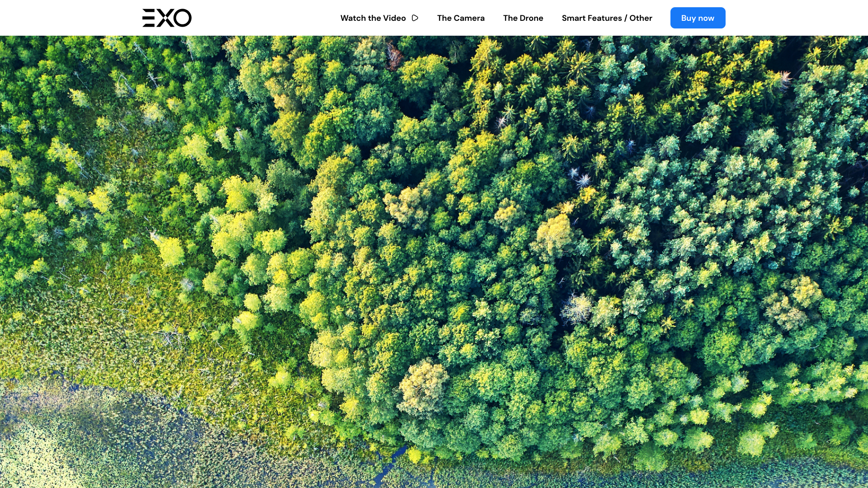This screenshot has height=488, width=868.
Task: Open The Drone navigation item
Action: pyautogui.click(x=523, y=18)
